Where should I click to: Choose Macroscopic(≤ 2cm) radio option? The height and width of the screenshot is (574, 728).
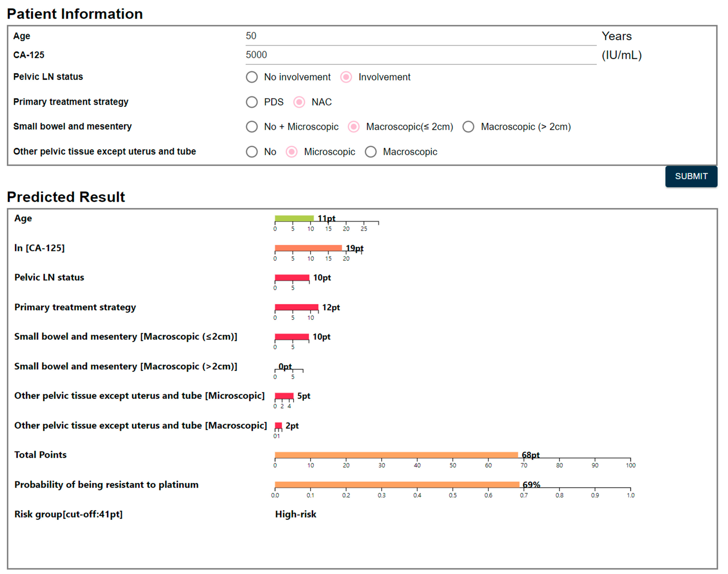354,127
